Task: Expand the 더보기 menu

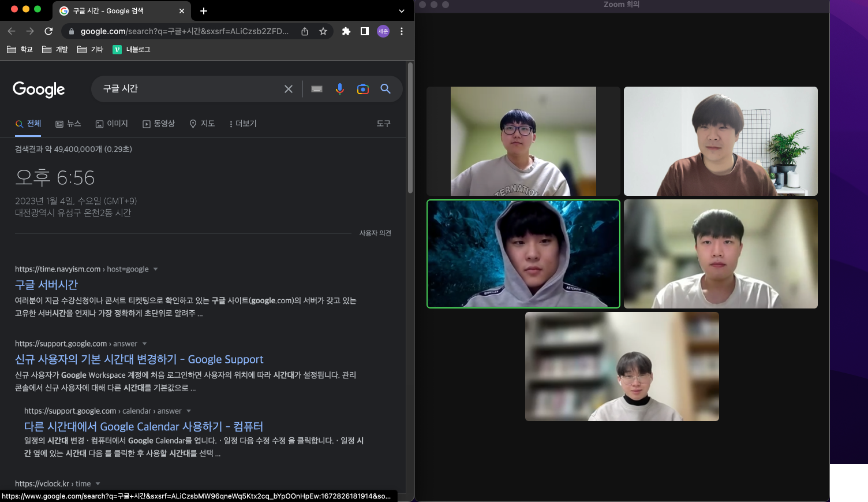Action: coord(242,124)
